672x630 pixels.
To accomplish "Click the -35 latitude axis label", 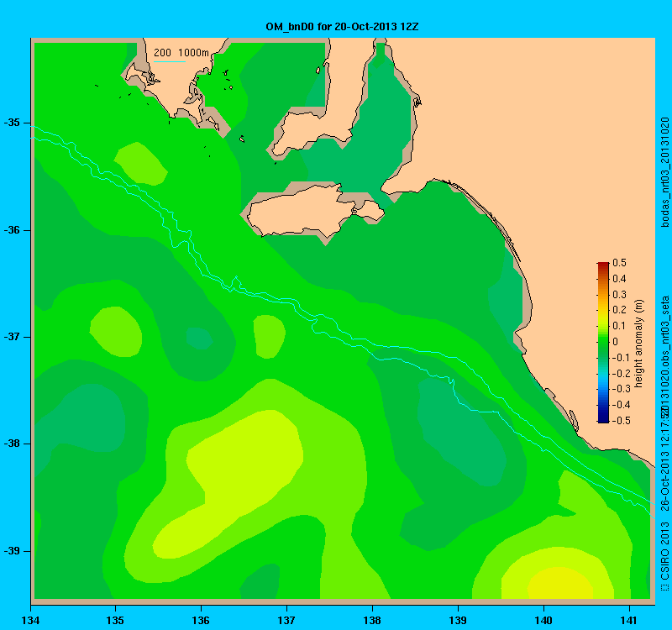I will 12,123.
